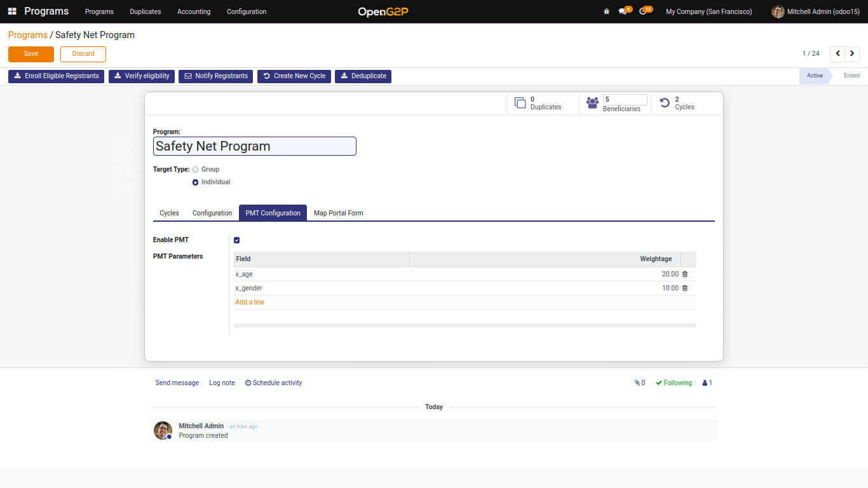Go to the previous record arrow

pyautogui.click(x=837, y=54)
